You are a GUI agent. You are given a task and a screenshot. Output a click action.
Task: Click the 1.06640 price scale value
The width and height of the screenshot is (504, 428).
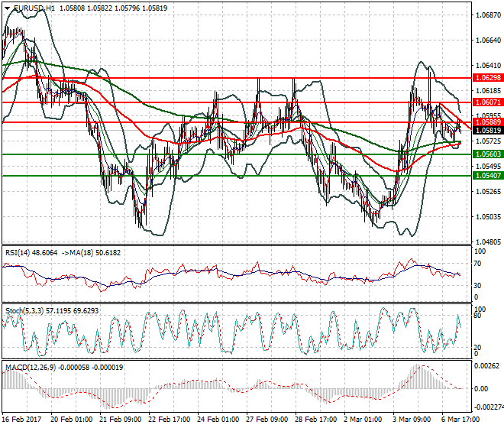click(488, 41)
